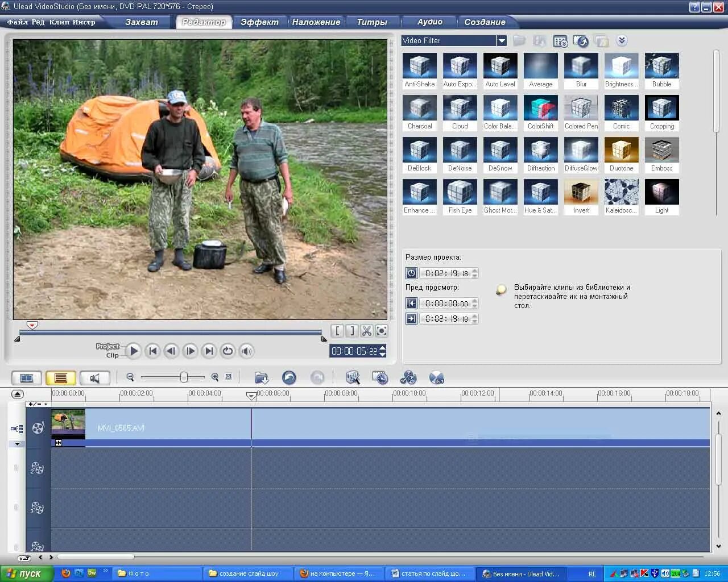Choose the Fish Eye video filter
The height and width of the screenshot is (582, 728).
(460, 192)
